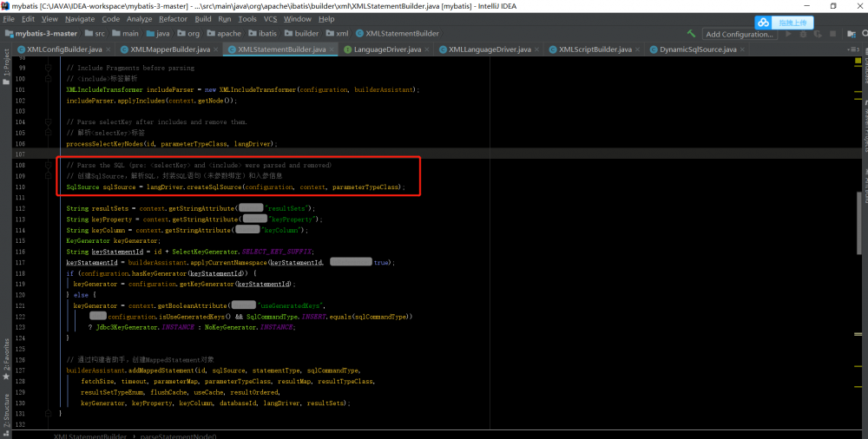Click folder icon of src breadcrumb
Image resolution: width=868 pixels, height=439 pixels.
[89, 34]
